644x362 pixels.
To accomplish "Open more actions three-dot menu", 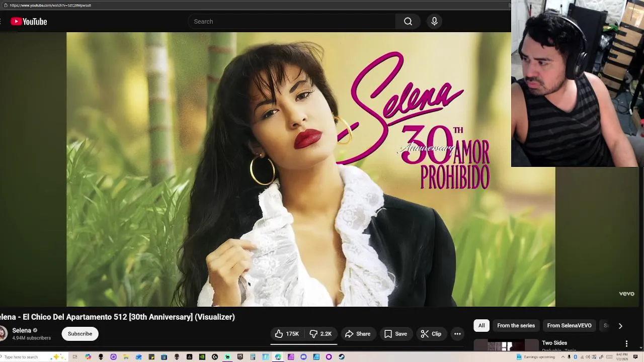I will click(457, 334).
